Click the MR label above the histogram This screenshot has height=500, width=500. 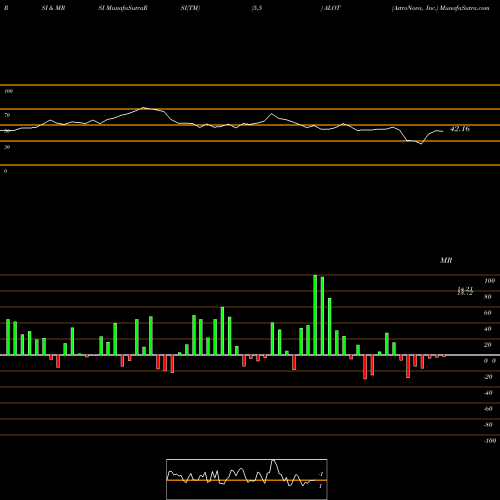pos(446,260)
